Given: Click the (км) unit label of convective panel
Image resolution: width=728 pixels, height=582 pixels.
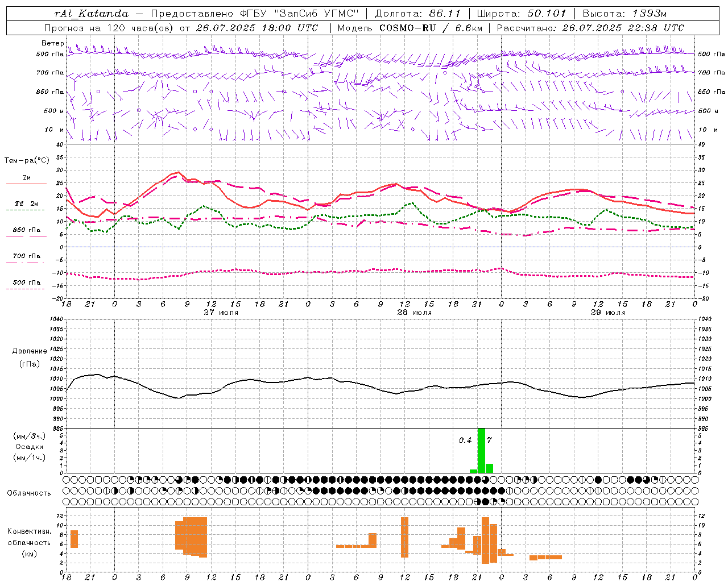Looking at the screenshot, I should point(30,554).
